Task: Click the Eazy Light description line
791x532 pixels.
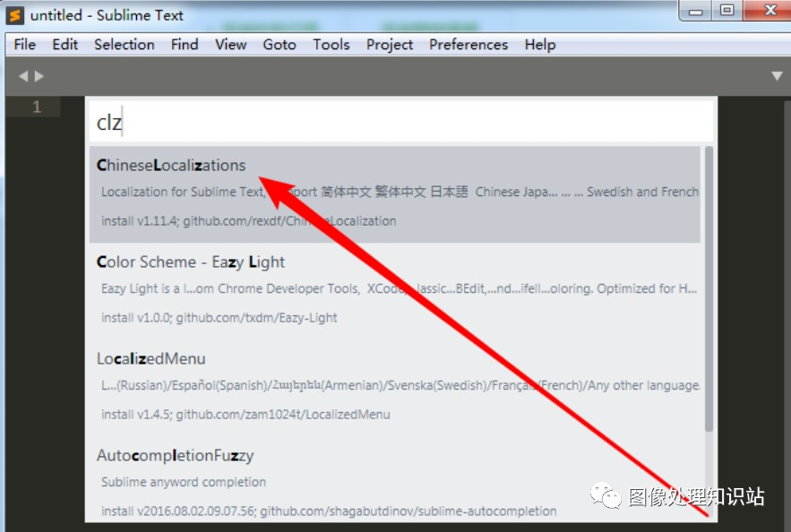Action: point(399,289)
